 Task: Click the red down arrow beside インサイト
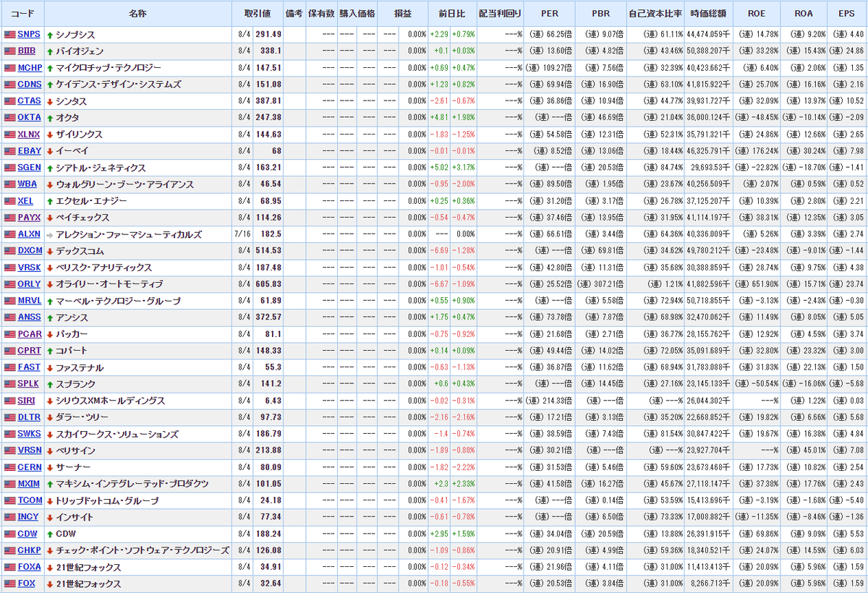tap(50, 517)
